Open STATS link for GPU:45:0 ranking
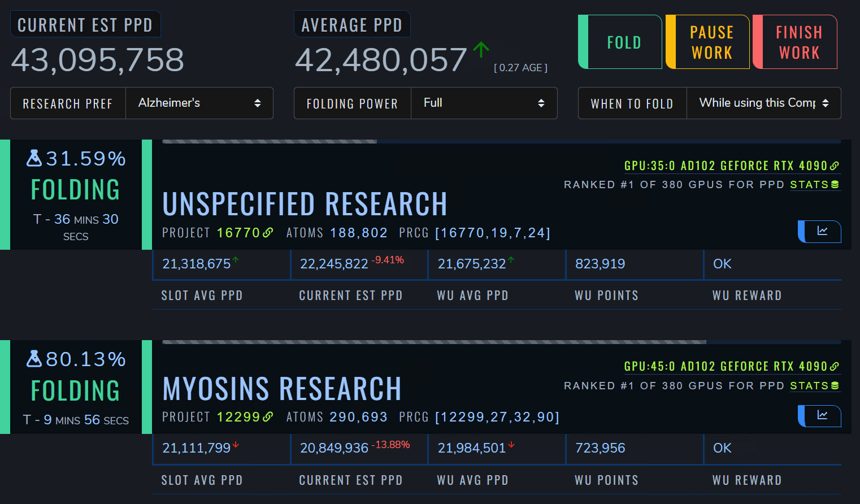Screen dimensions: 860x504 click(x=814, y=386)
